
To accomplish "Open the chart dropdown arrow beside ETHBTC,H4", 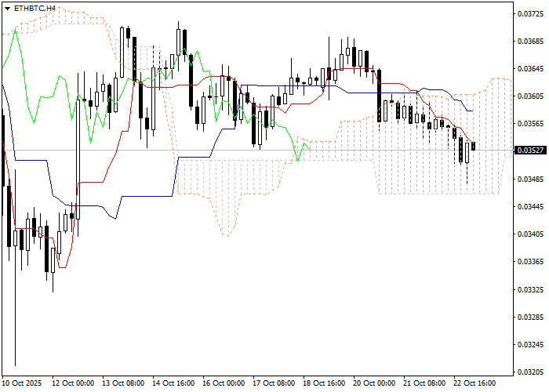I will (7, 8).
